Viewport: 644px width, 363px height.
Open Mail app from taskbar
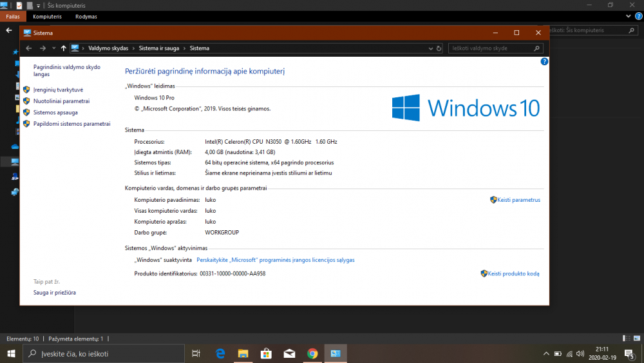click(289, 353)
